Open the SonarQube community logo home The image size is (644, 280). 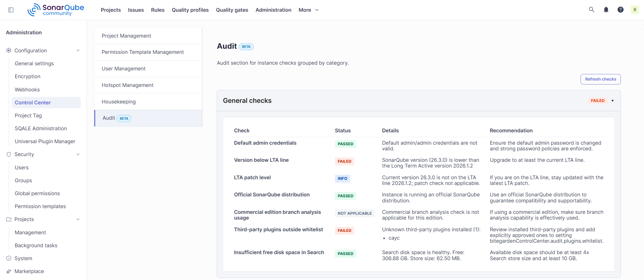tap(56, 10)
